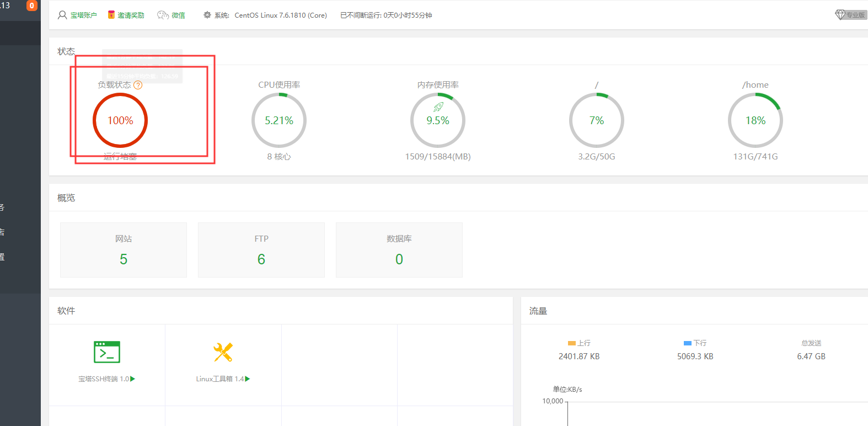Select the 8 核心 text
The width and height of the screenshot is (868, 426).
tap(279, 157)
